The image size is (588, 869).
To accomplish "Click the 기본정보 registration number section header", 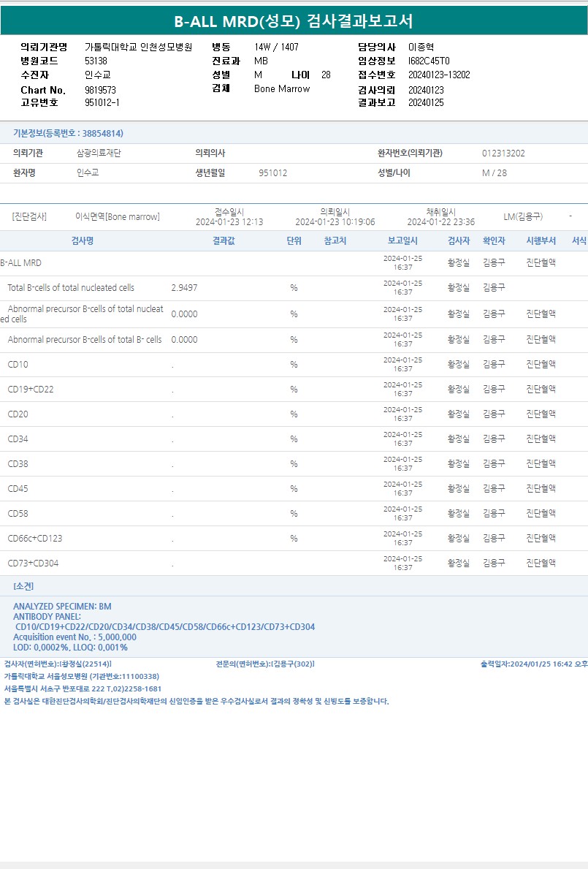I will (68, 134).
